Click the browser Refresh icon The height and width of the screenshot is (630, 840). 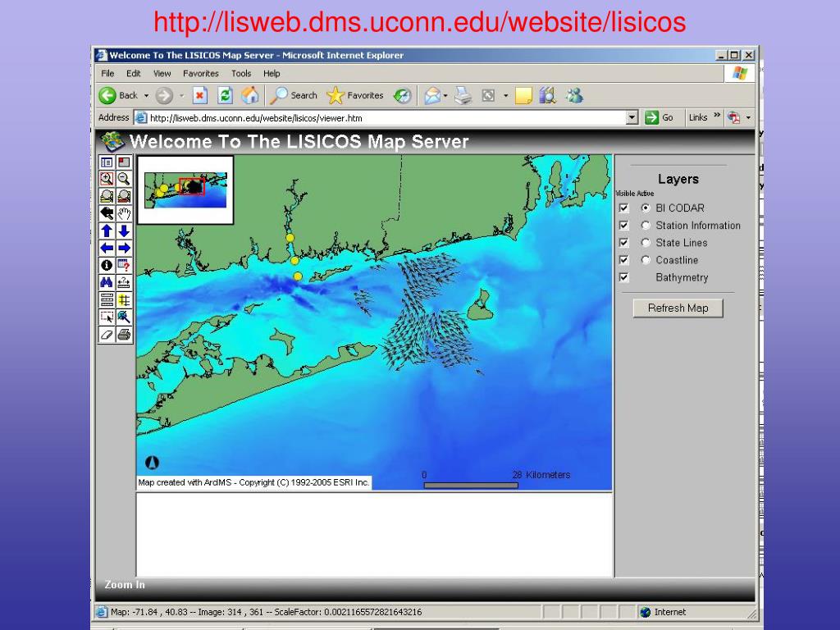tap(225, 95)
